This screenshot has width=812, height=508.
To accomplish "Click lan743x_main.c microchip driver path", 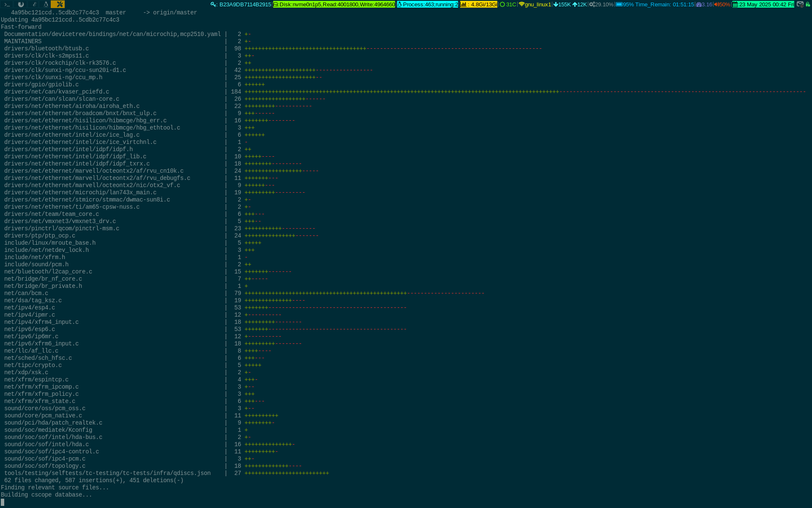I will tap(87, 193).
